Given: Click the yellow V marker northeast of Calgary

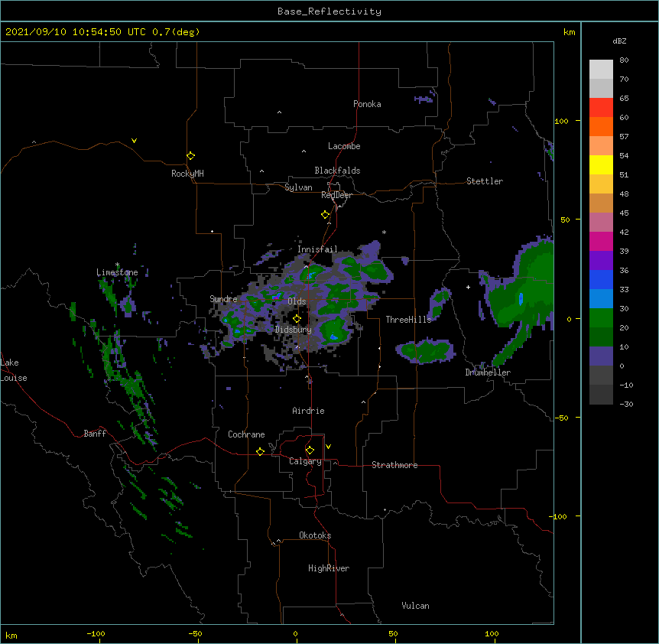Looking at the screenshot, I should pyautogui.click(x=328, y=447).
